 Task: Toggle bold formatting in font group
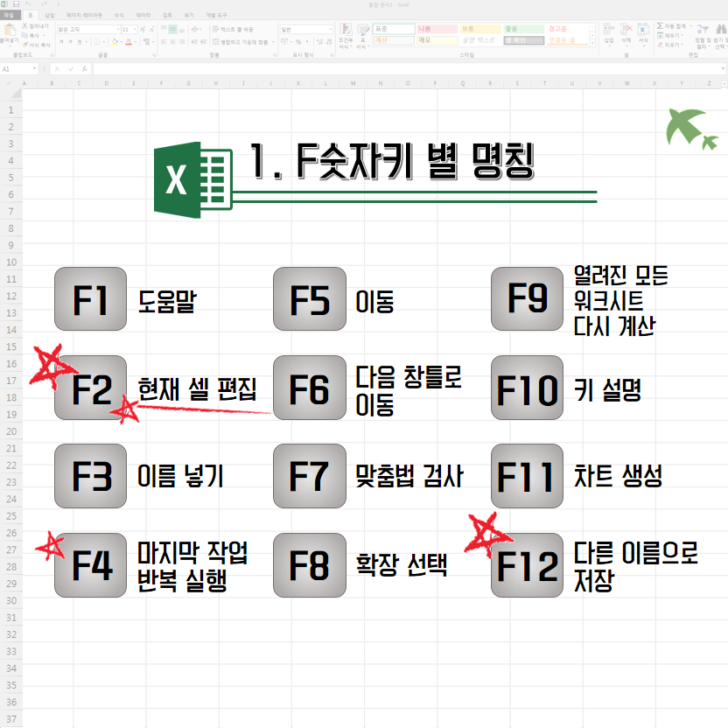click(x=59, y=41)
